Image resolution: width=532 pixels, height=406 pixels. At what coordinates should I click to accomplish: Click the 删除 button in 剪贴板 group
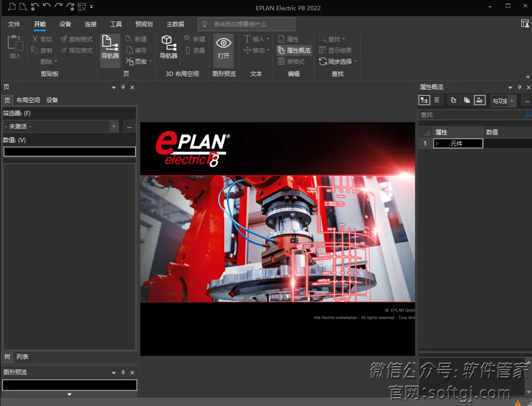pos(46,61)
